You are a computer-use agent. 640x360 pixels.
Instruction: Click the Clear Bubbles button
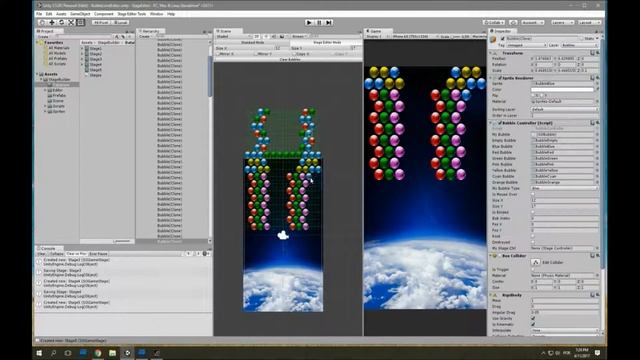click(x=289, y=60)
